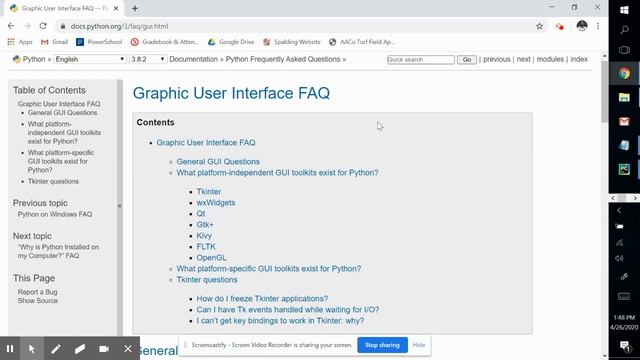Click the address bar URL
Screen dimensions: 640x360
point(119,26)
